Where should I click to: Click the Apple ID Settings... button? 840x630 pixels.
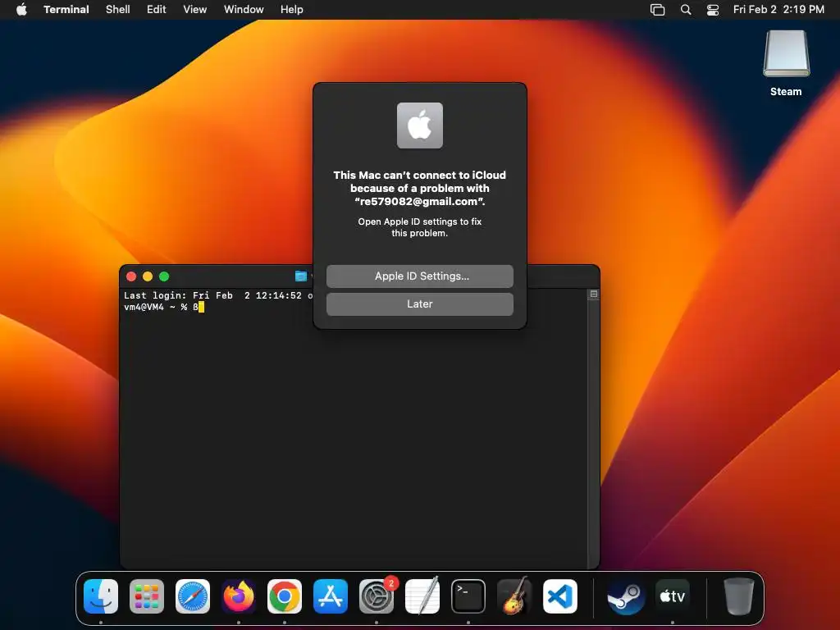point(419,276)
